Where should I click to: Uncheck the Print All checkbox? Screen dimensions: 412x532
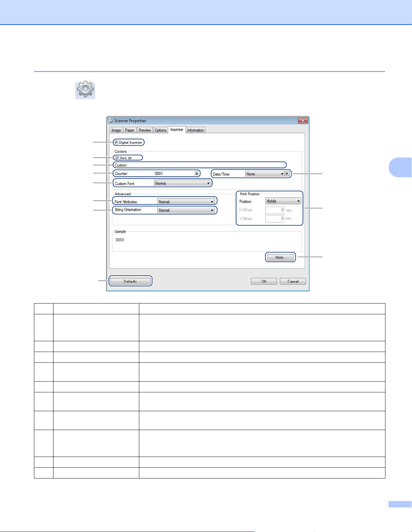(117, 158)
